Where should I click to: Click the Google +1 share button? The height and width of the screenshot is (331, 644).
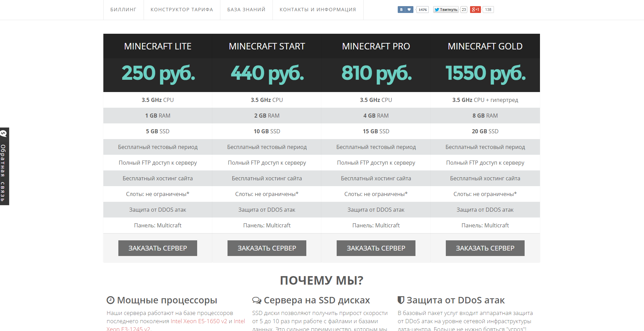coord(475,10)
